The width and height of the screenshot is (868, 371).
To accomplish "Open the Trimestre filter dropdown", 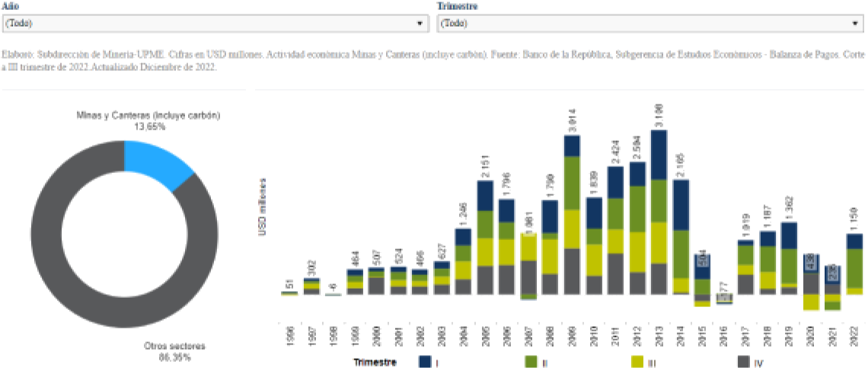I will [x=651, y=23].
